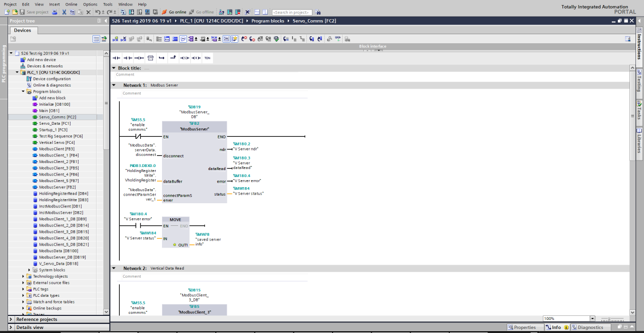Click the Print icon in toolbar

(55, 12)
